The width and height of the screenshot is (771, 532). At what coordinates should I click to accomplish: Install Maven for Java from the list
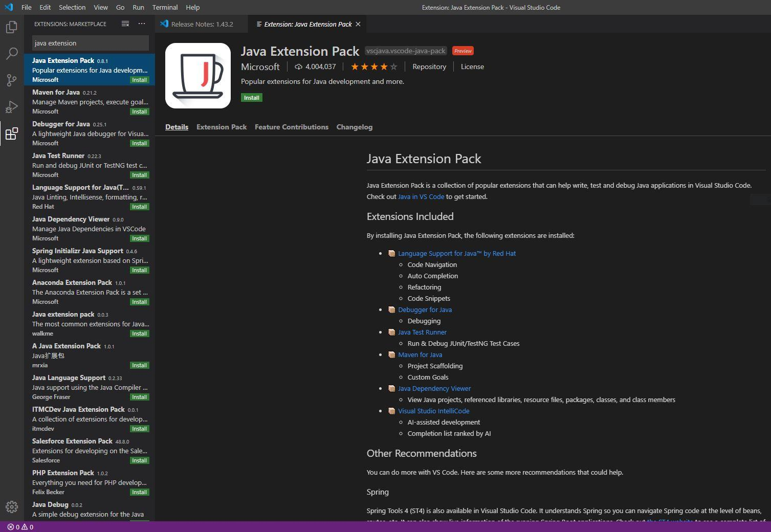click(139, 112)
